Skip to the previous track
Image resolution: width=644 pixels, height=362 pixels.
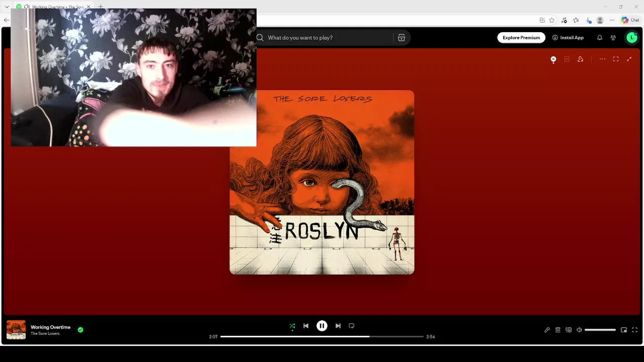point(306,326)
